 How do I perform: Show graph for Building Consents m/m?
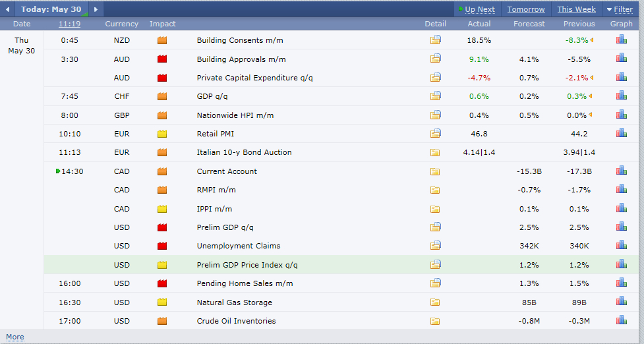[x=622, y=40]
